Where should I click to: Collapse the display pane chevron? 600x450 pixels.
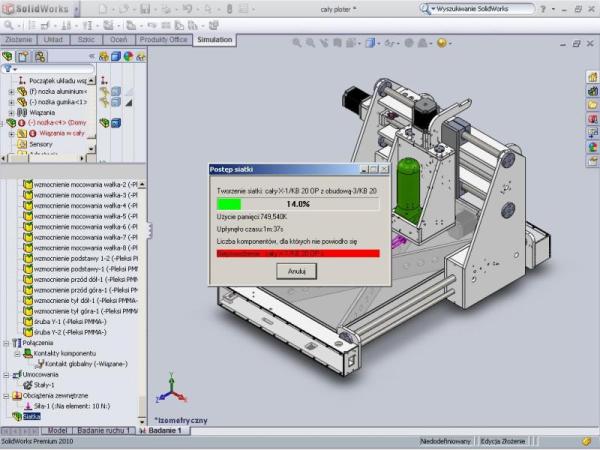pyautogui.click(x=91, y=56)
